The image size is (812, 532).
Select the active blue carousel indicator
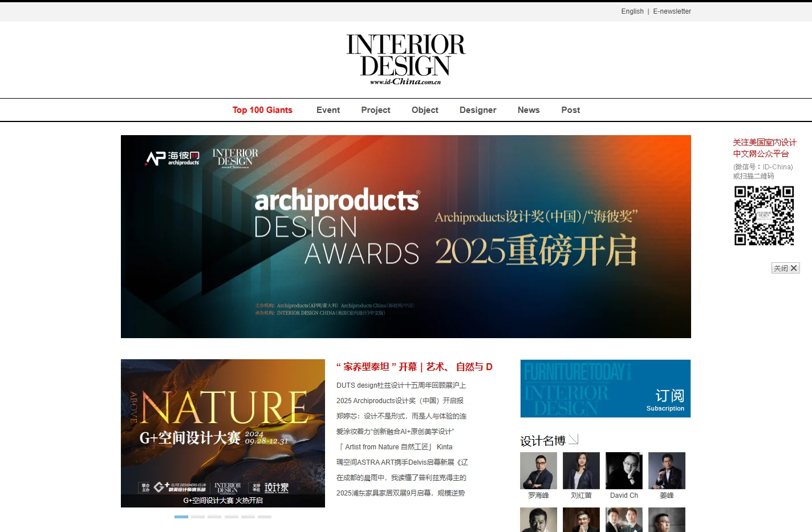click(x=181, y=517)
